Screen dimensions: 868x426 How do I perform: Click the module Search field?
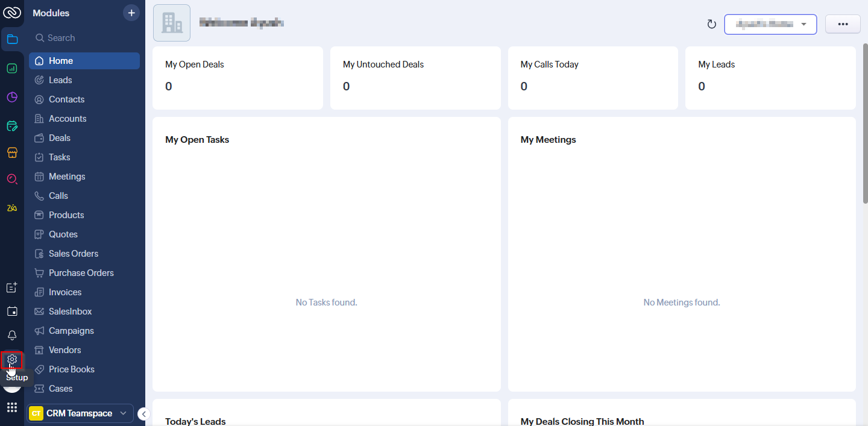click(x=84, y=38)
